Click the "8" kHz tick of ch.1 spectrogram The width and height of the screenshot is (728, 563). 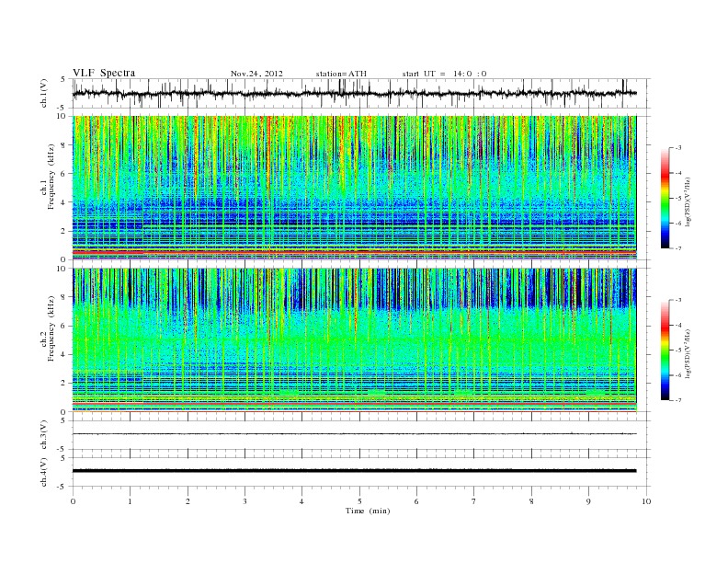click(x=63, y=145)
